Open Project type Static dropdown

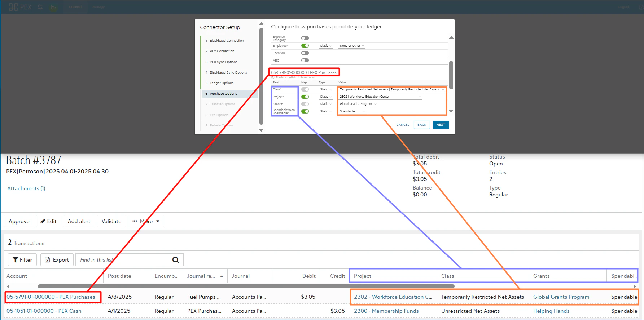(x=326, y=97)
